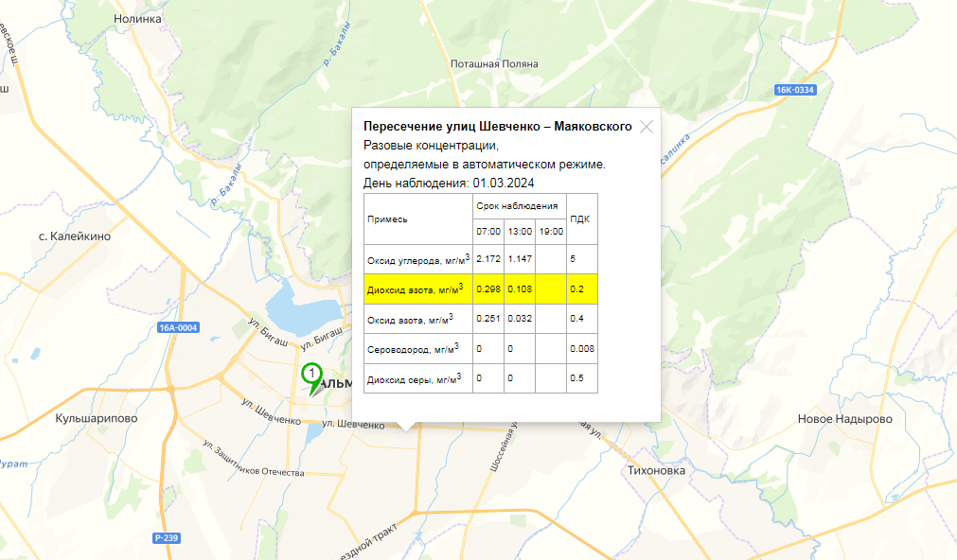Click the P-239 road shield
Screen dimensions: 957x560
pyautogui.click(x=166, y=538)
